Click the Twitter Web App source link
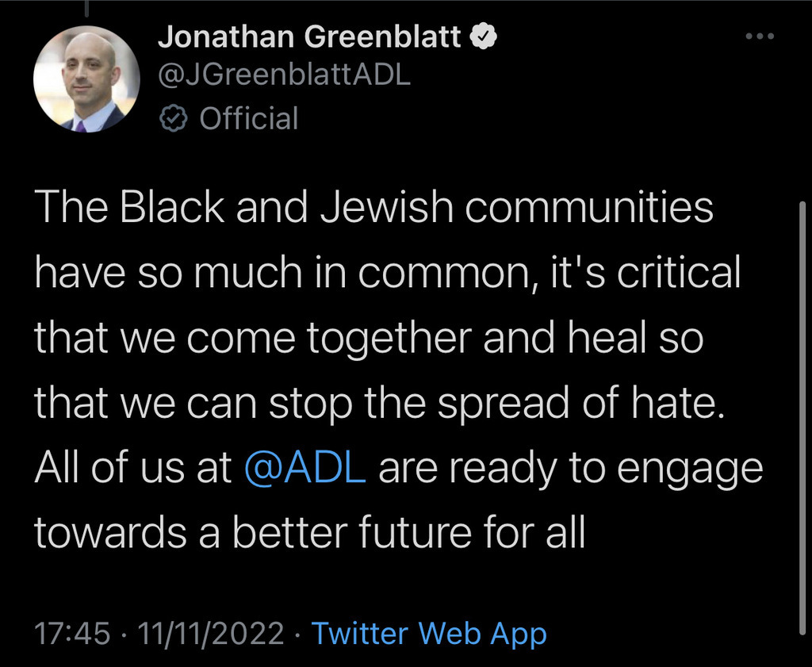The width and height of the screenshot is (812, 667). [429, 634]
